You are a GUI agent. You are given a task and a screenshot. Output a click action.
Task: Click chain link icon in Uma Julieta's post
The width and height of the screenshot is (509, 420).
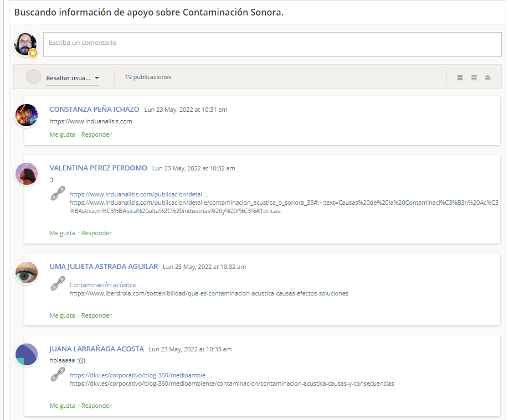(x=58, y=284)
